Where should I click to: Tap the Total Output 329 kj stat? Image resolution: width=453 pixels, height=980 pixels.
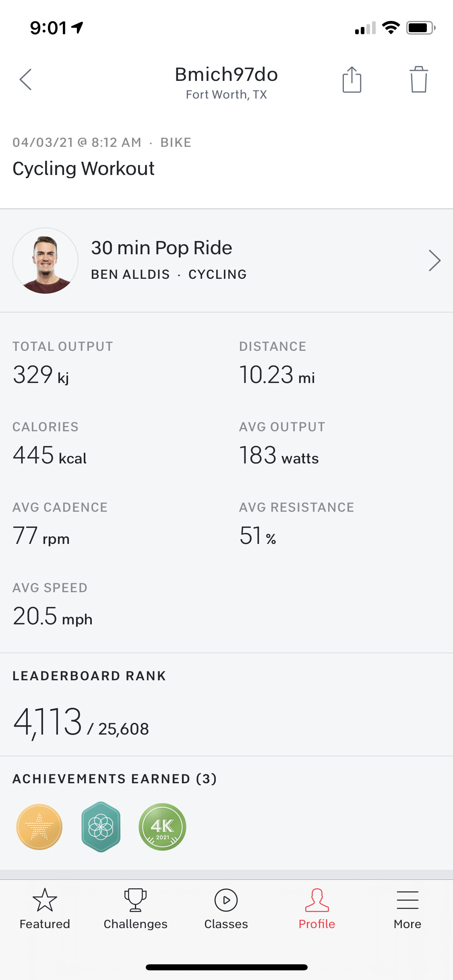click(x=41, y=375)
